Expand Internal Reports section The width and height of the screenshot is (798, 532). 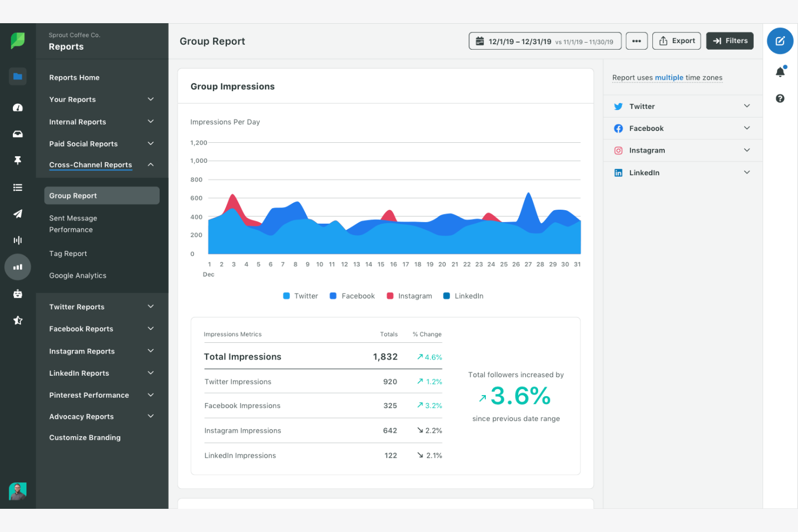102,122
